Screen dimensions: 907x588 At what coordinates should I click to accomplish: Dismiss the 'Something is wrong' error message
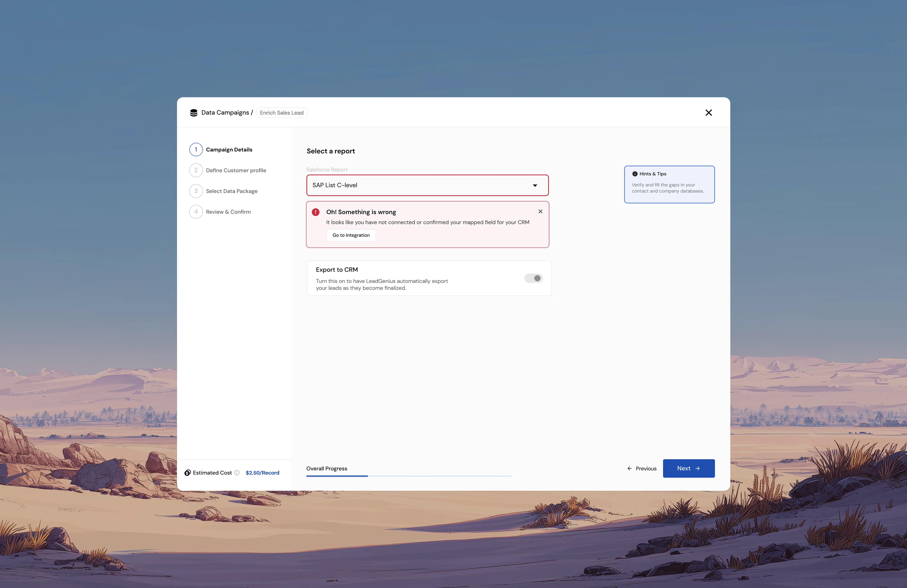click(540, 211)
